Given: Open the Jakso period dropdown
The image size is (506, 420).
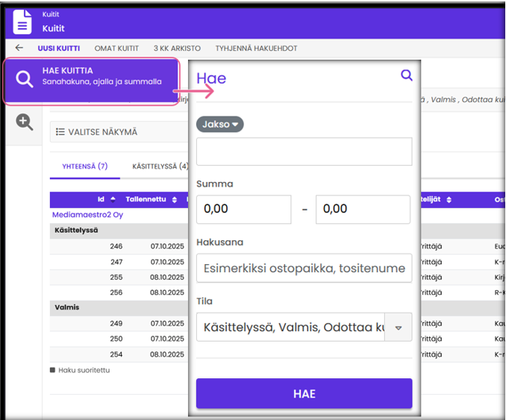Looking at the screenshot, I should (220, 125).
